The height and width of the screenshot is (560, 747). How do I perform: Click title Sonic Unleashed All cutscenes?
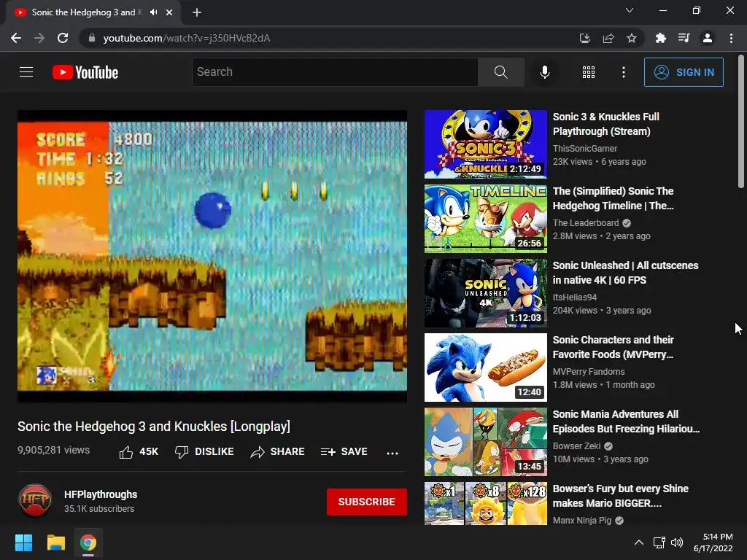[625, 273]
